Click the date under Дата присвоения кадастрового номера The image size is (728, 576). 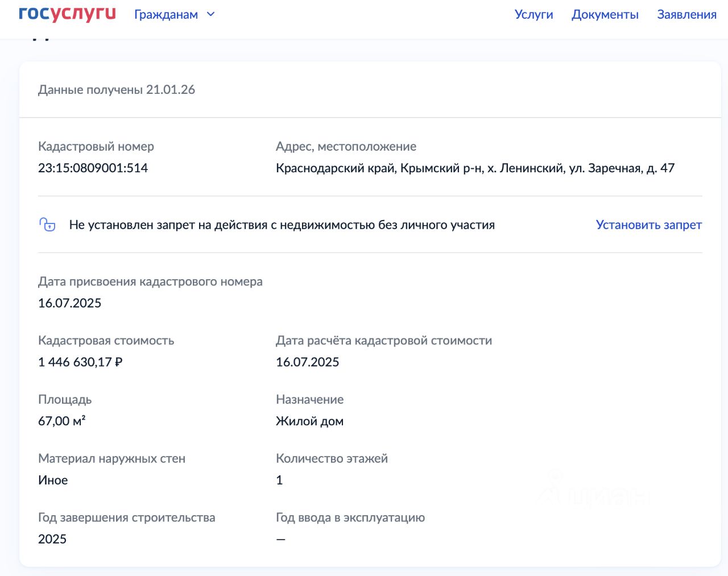click(x=69, y=303)
